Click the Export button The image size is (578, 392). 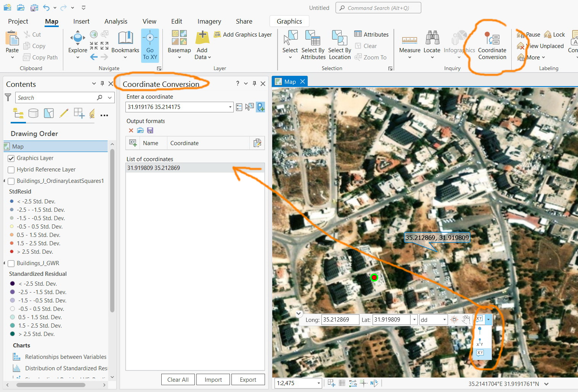point(248,379)
